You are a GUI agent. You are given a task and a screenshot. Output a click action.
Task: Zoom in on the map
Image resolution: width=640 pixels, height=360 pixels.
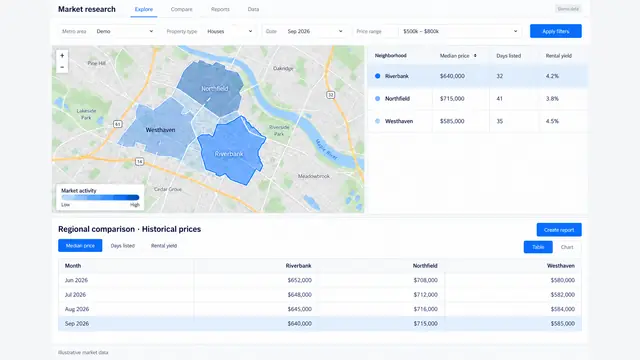tap(62, 56)
